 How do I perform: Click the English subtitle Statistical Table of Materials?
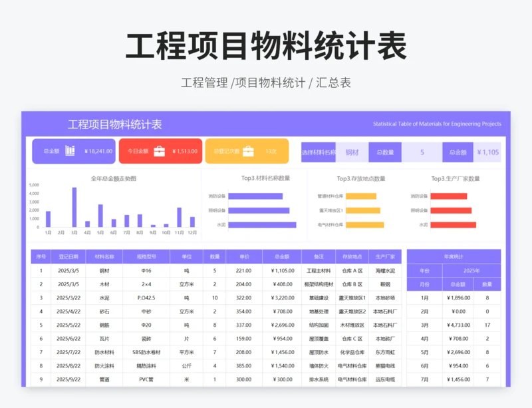click(x=437, y=124)
